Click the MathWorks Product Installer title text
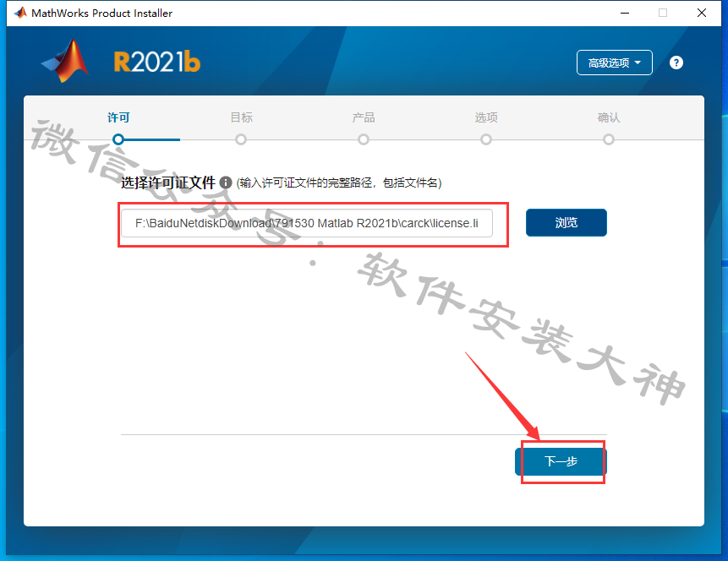Screen dimensions: 728x561 [x=101, y=13]
